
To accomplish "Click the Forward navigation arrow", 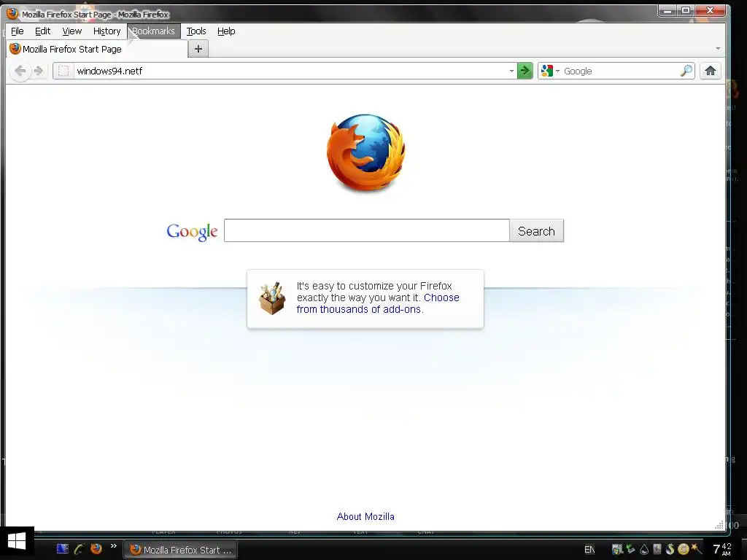I will point(39,71).
